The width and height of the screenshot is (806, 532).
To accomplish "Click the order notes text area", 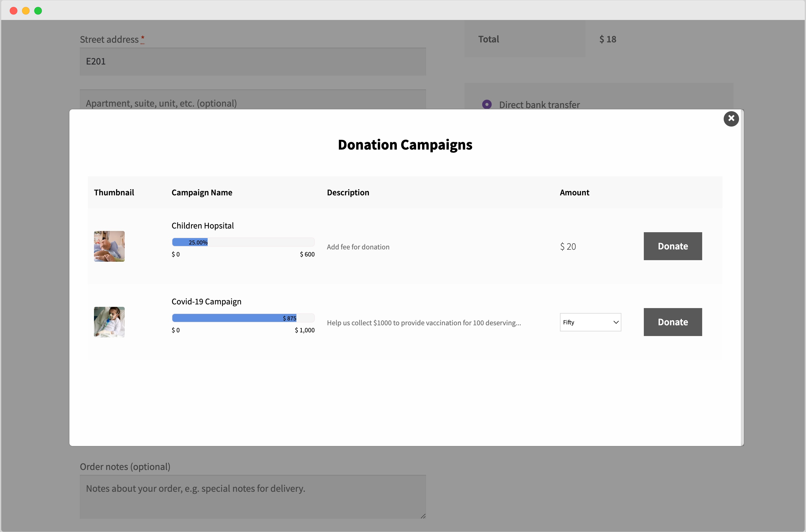I will (252, 497).
